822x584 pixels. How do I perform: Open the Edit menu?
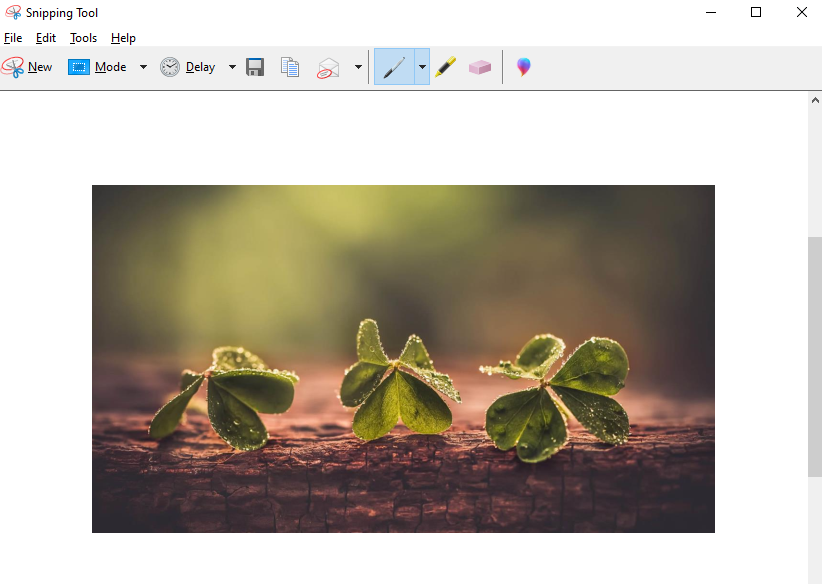[46, 38]
